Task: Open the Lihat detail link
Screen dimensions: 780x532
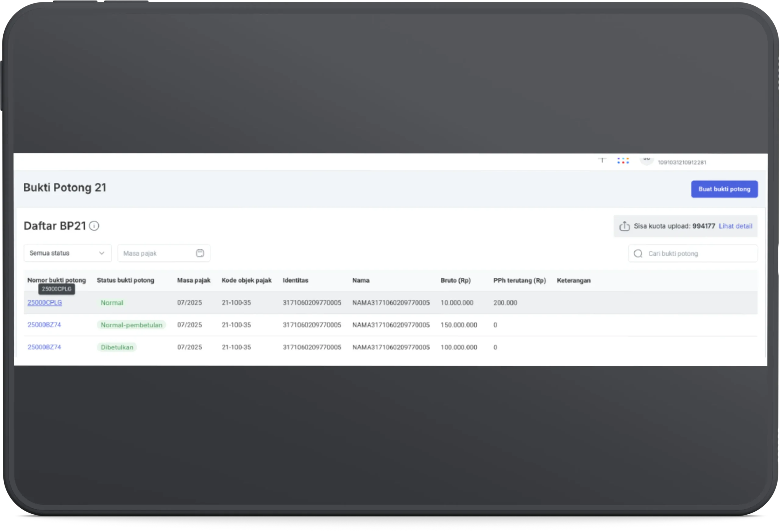Action: point(735,226)
